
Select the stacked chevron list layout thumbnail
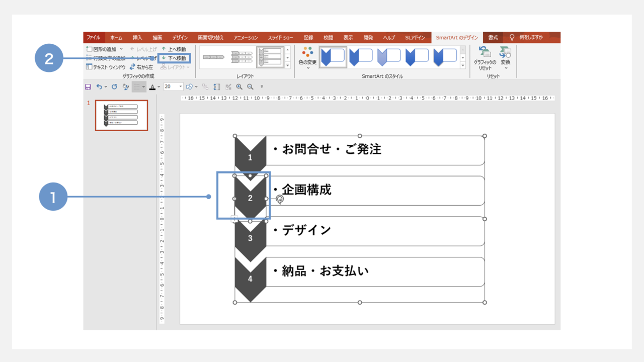pos(242,57)
